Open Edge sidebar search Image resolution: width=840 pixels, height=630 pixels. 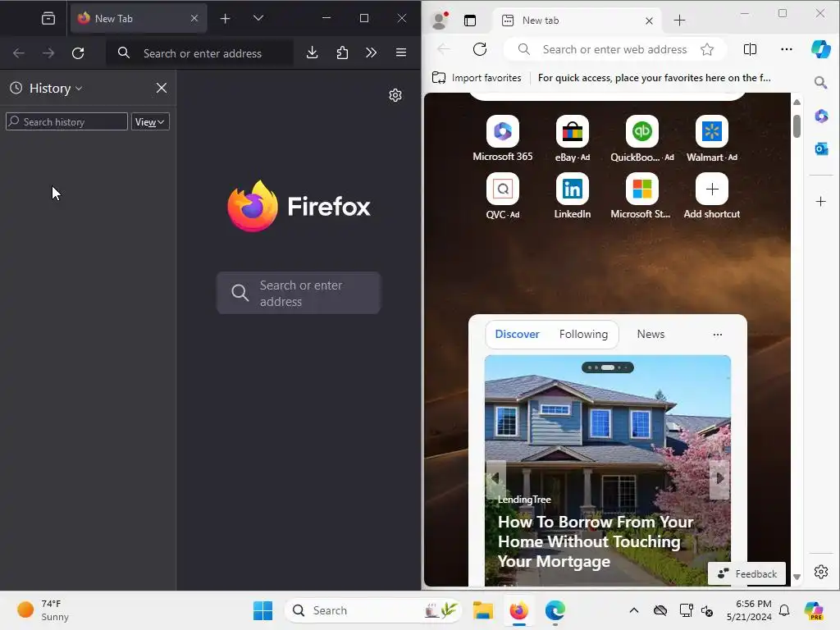pyautogui.click(x=820, y=83)
